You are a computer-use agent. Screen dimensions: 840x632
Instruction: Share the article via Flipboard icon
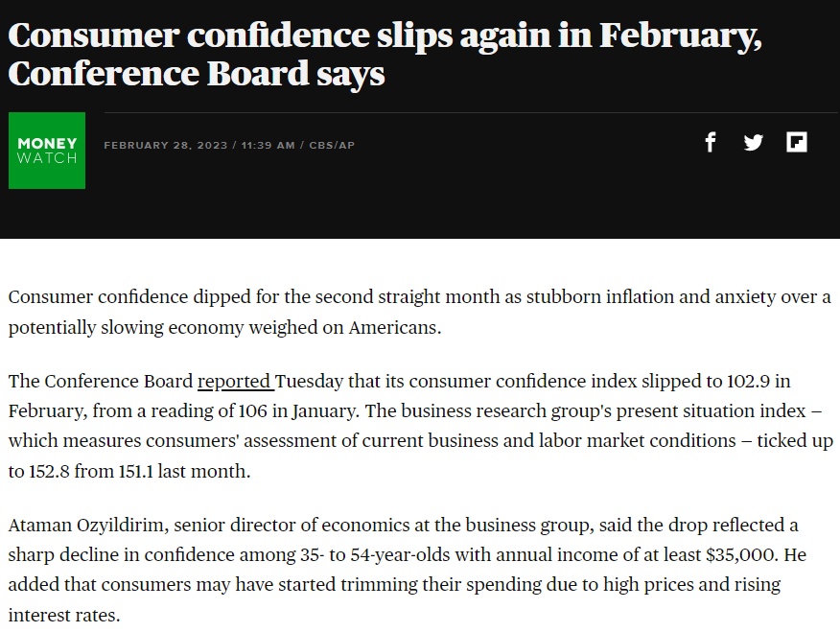click(x=797, y=143)
